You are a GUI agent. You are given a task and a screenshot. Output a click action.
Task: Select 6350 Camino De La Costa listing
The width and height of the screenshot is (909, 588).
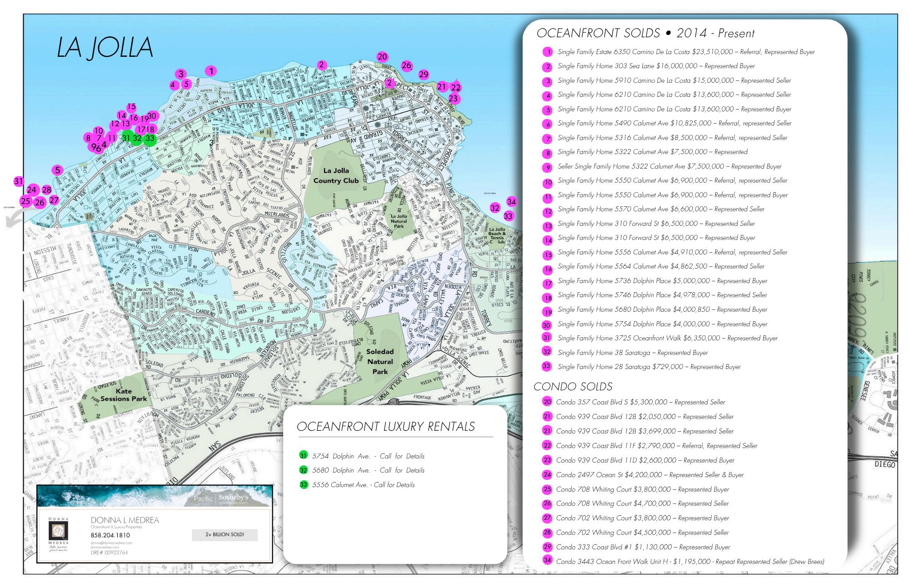click(686, 52)
